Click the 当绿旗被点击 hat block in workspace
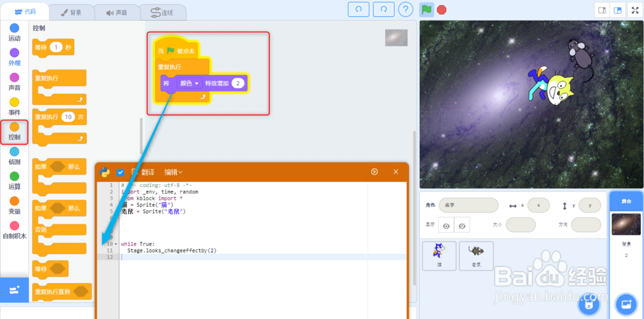Screen dimensions: 644x319 (176, 50)
